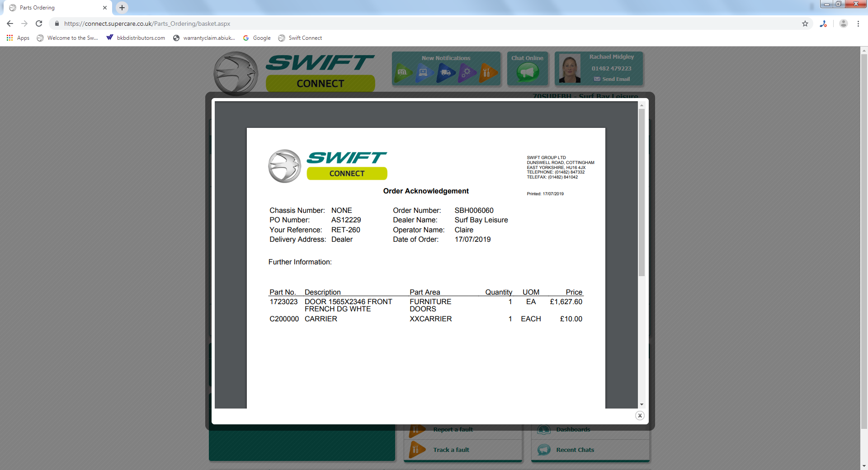Click the 'Printed: 17/07/2019' text
868x470 pixels.
coord(545,194)
